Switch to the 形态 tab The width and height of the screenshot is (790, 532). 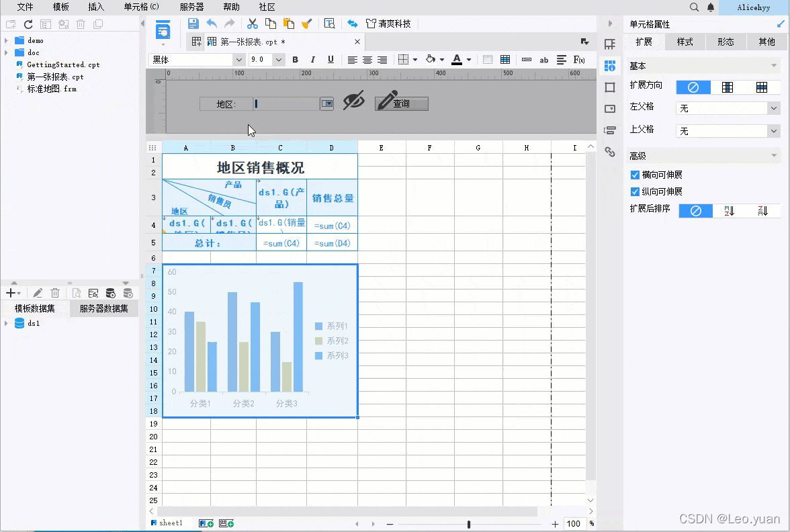point(726,42)
